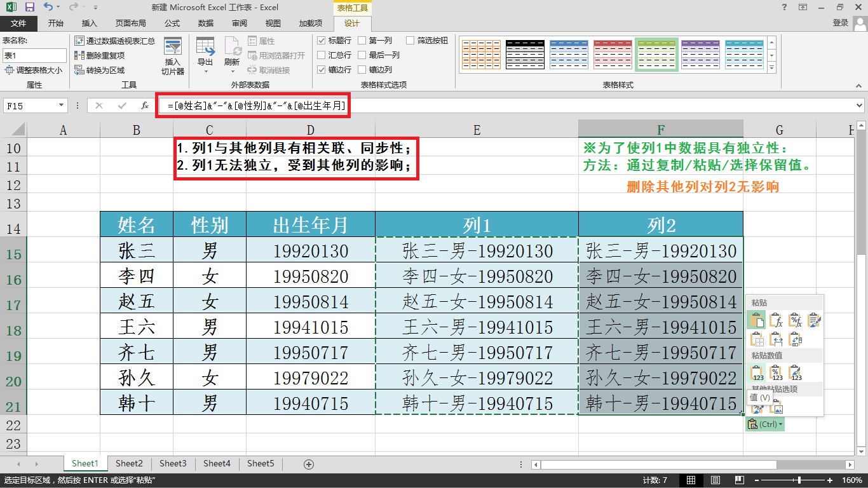Click the Select All corner triangle
The height and width of the screenshot is (488, 868).
point(18,130)
